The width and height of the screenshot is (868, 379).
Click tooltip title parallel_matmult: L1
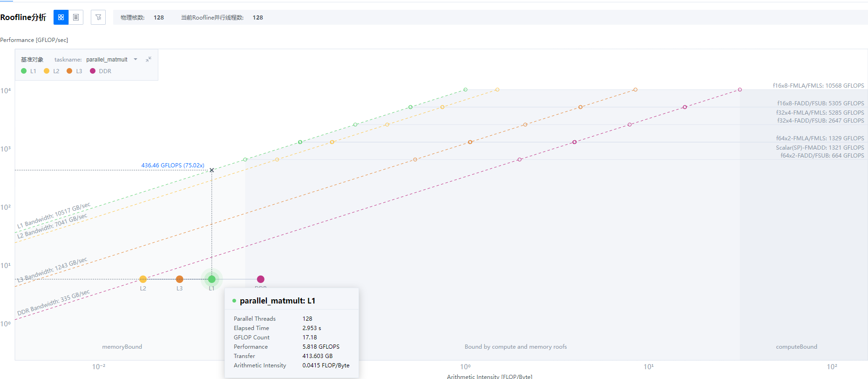278,301
